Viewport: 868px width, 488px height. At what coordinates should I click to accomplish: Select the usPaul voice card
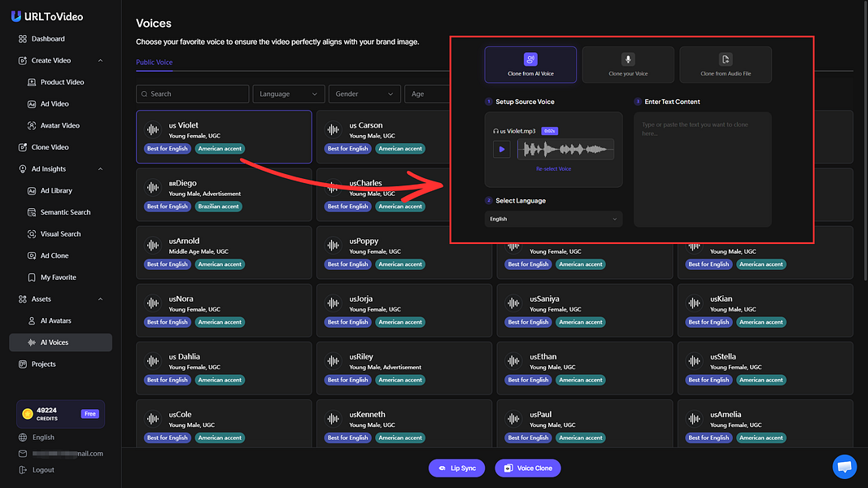pyautogui.click(x=585, y=424)
